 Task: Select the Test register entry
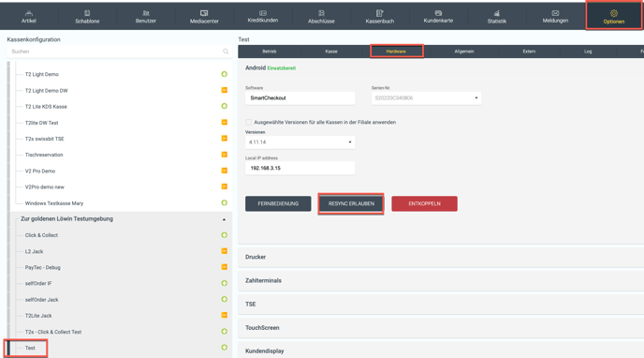click(30, 348)
